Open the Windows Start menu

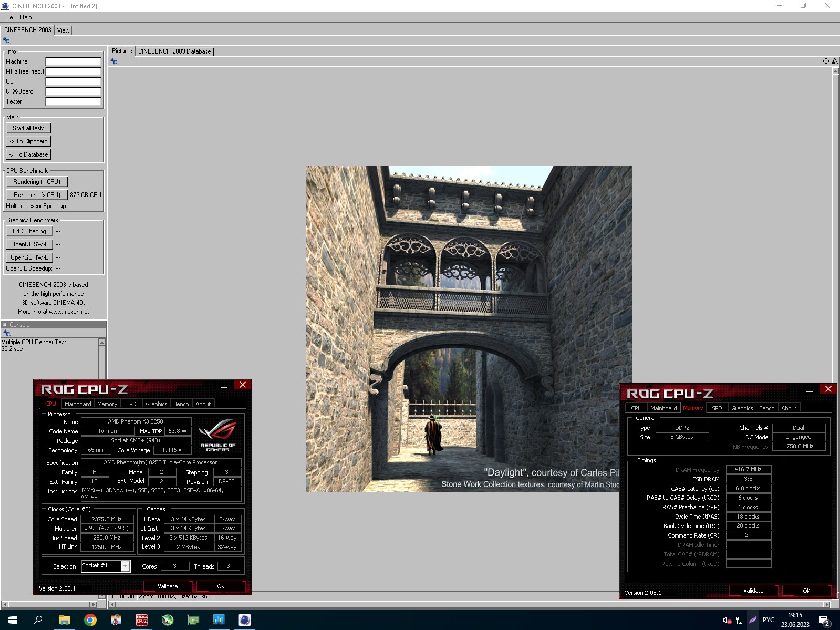pos(13,620)
